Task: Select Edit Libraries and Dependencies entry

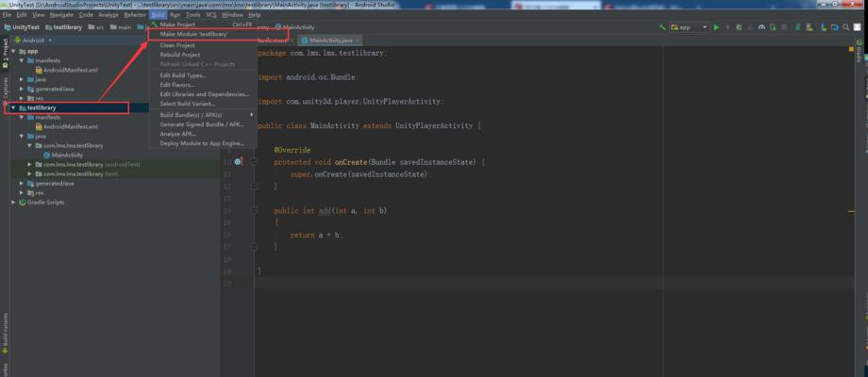Action: click(203, 94)
